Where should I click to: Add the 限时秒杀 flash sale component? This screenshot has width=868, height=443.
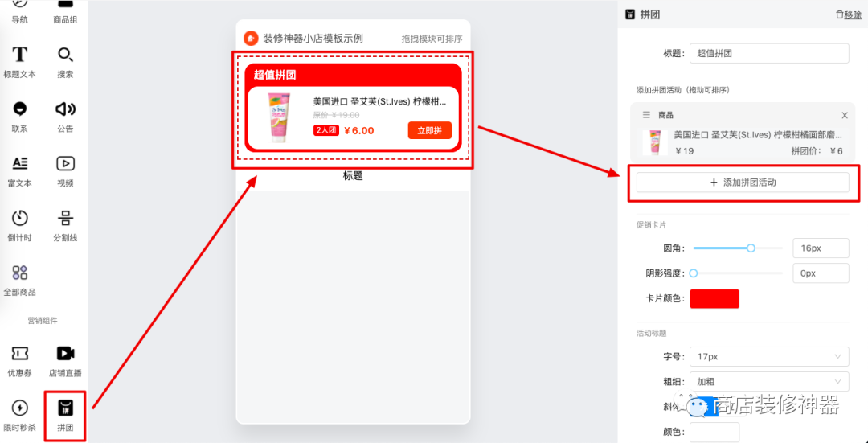click(20, 416)
